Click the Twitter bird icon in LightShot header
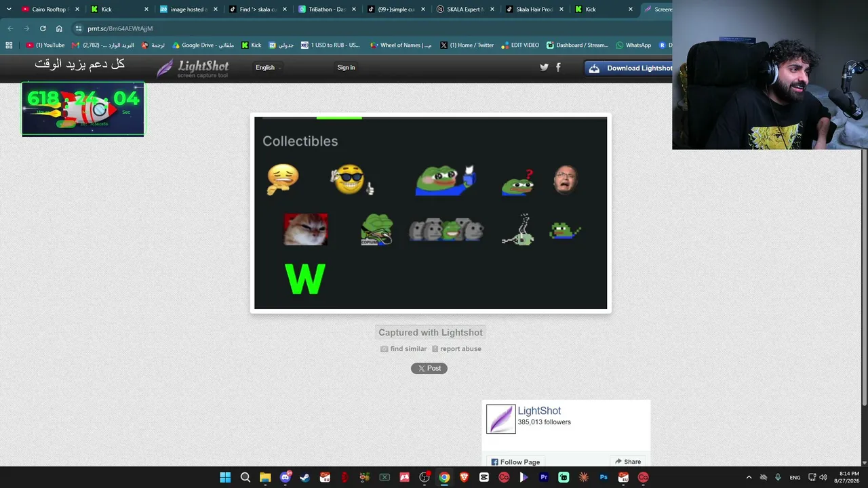The width and height of the screenshot is (868, 488). 544,67
